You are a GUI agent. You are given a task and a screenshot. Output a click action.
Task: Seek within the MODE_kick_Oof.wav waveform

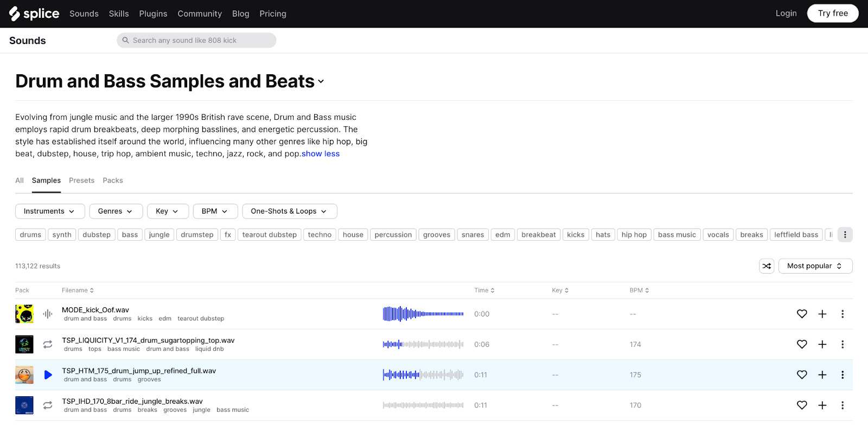423,314
